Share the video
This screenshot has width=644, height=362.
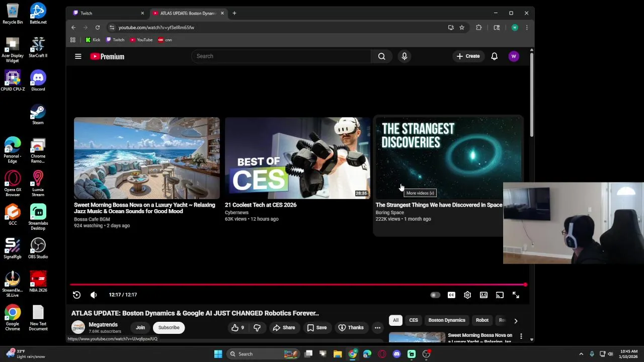click(x=284, y=328)
